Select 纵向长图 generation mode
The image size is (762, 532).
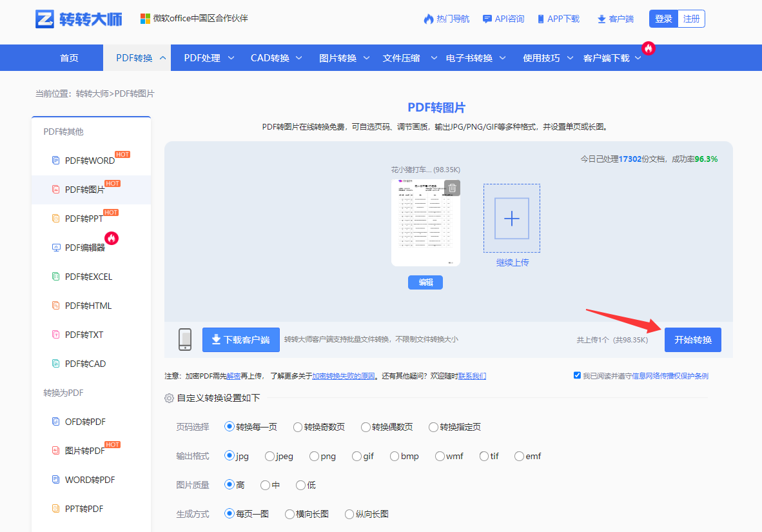click(x=349, y=514)
